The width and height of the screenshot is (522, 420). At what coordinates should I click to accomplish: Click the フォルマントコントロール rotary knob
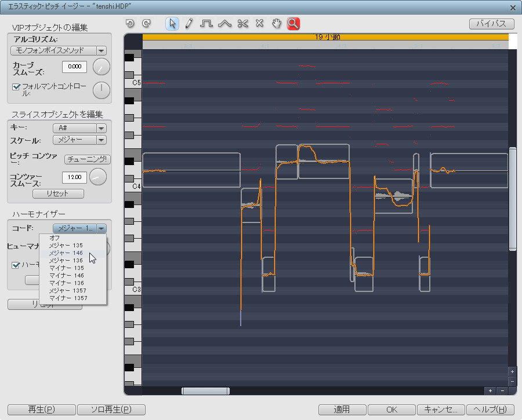[101, 90]
